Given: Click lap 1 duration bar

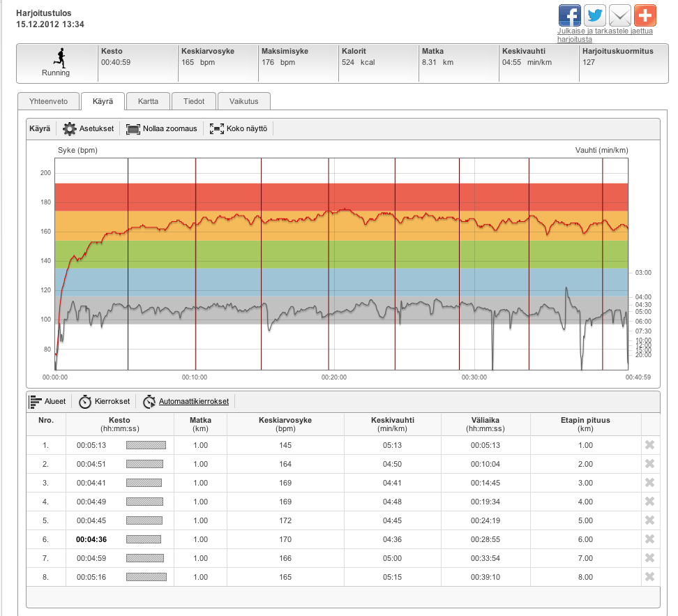Looking at the screenshot, I should (146, 445).
